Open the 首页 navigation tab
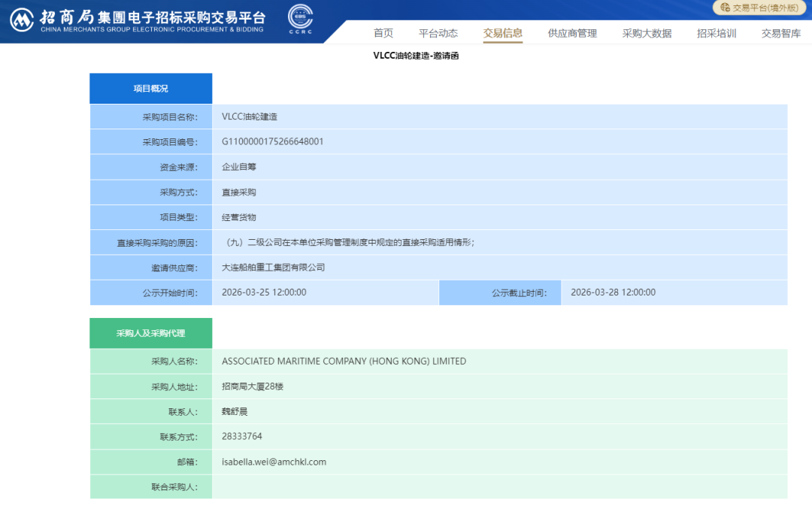Viewport: 812px width, 509px height. click(x=383, y=33)
